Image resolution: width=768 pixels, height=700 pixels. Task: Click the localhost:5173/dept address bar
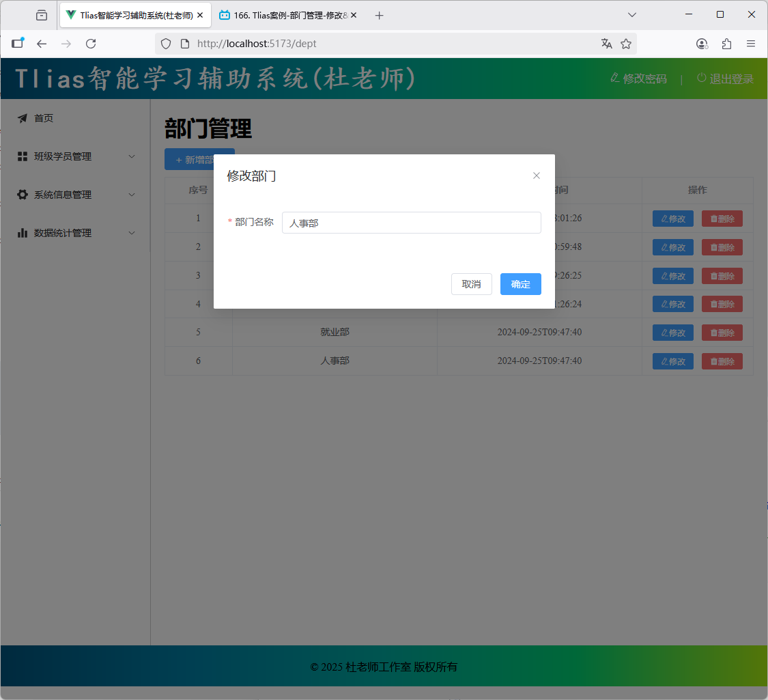382,44
